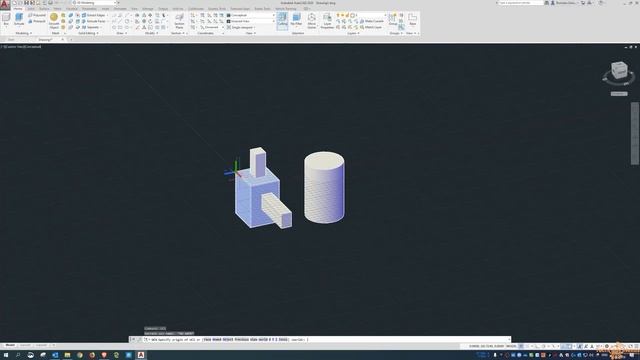Open the status bar customization menu
Image resolution: width=640 pixels, height=360 pixels.
(636, 346)
